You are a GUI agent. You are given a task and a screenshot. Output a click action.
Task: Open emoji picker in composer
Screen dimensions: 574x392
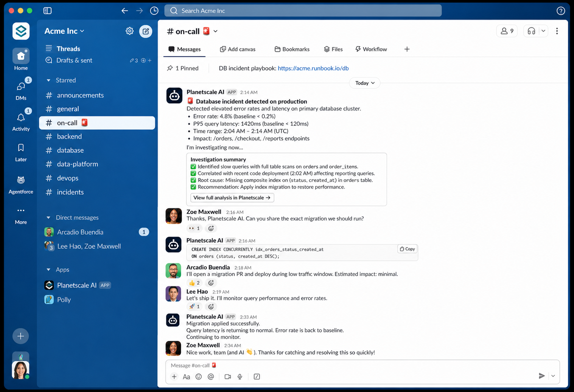[x=199, y=377]
